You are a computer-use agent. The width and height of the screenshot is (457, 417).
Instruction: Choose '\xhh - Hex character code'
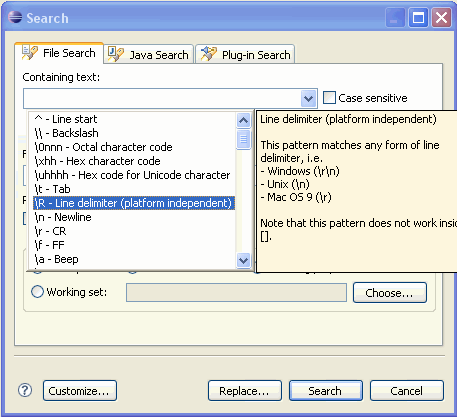click(x=134, y=161)
